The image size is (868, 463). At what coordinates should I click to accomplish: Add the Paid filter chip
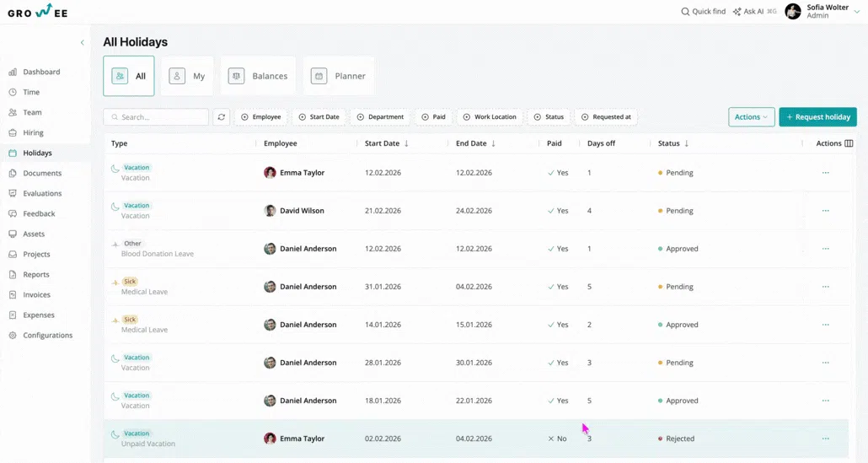433,117
